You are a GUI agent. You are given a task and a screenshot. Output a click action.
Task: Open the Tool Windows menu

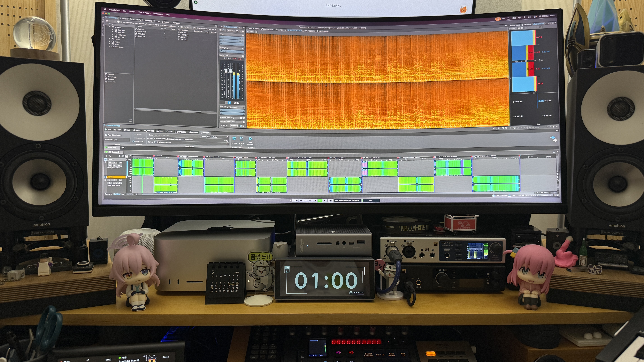point(145,13)
